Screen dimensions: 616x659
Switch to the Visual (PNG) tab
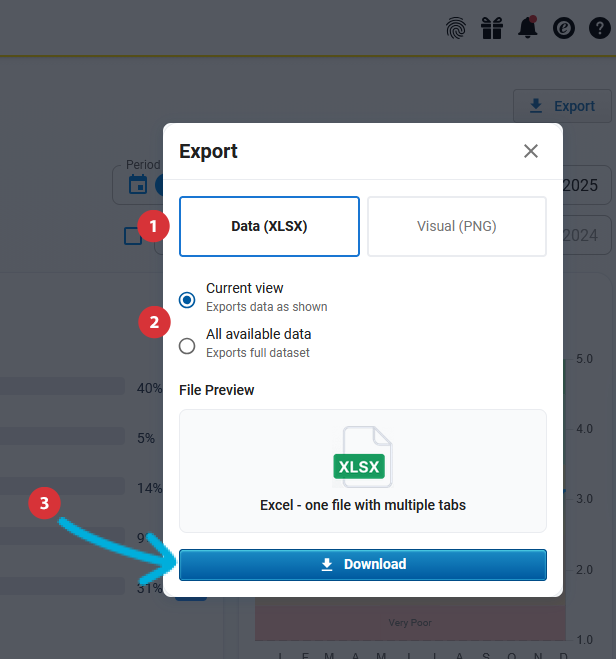click(456, 226)
